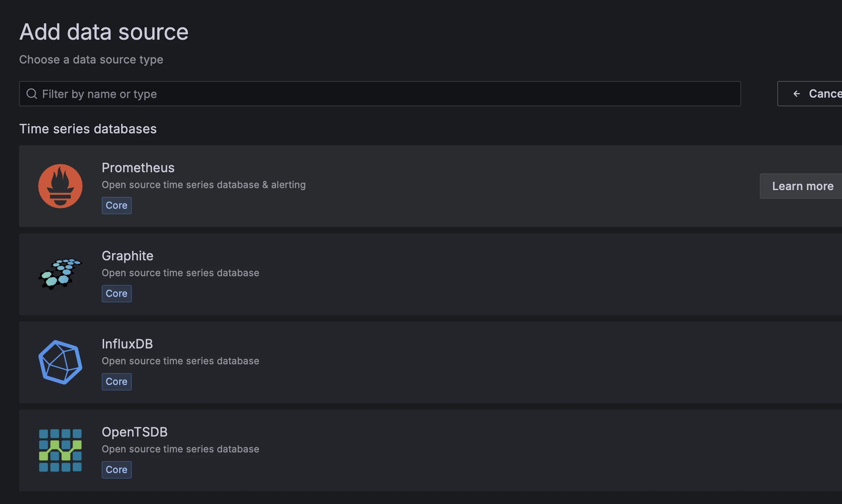Screen dimensions: 842x504
Task: Open Learn more for Prometheus
Action: [x=802, y=186]
